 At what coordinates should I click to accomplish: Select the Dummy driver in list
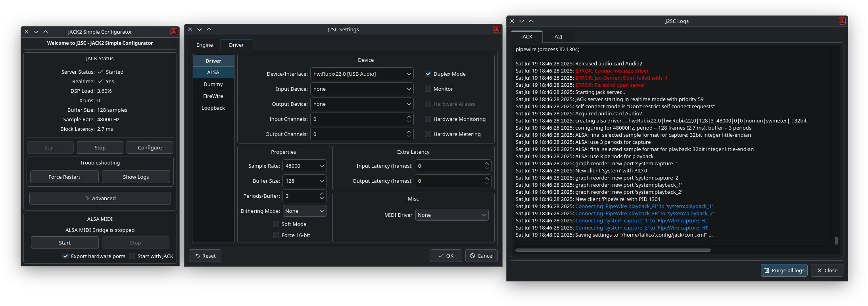point(213,84)
